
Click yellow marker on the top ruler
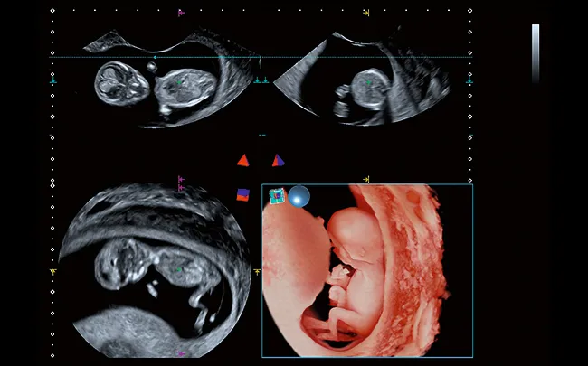point(366,13)
